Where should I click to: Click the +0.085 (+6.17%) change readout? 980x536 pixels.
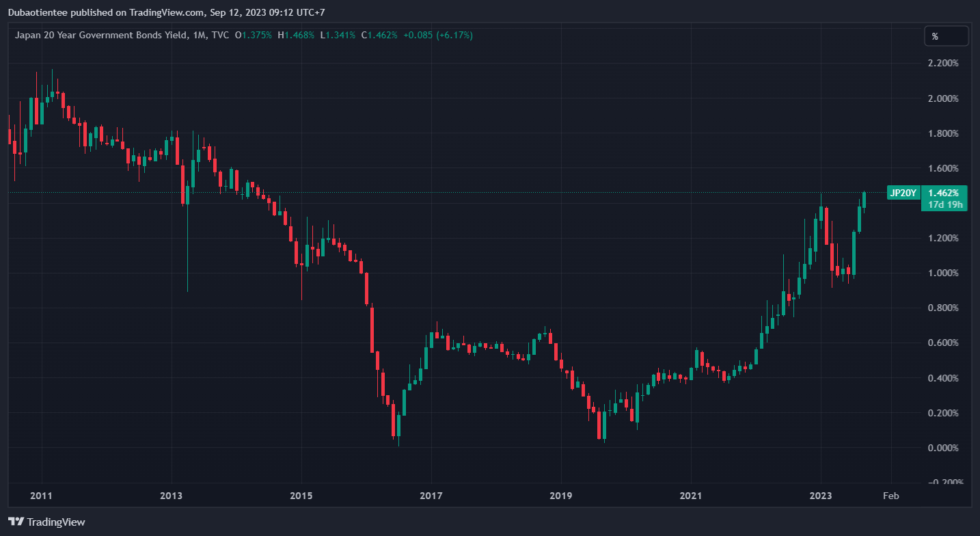coord(437,35)
